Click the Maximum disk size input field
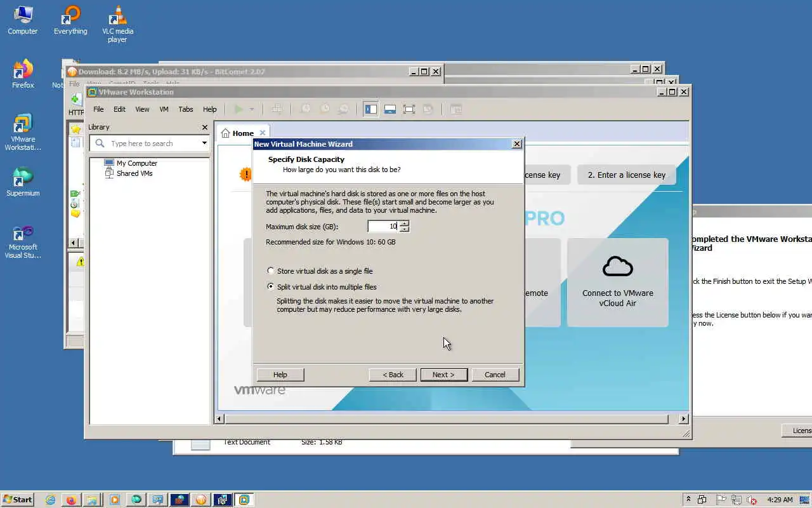 point(383,226)
